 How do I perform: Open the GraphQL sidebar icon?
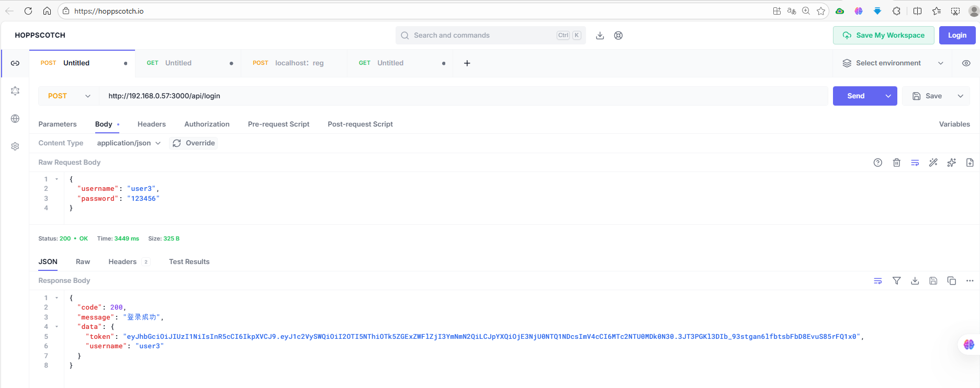(15, 91)
